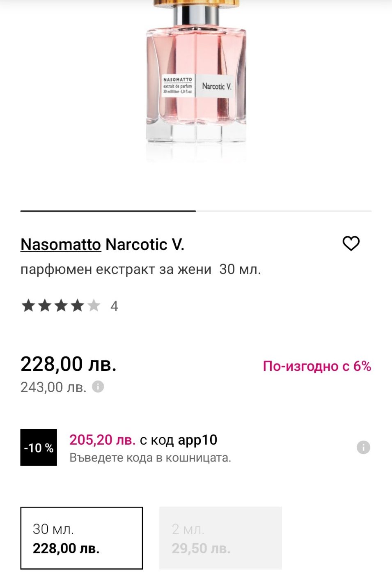Tap the black -10 % discount badge
Image resolution: width=392 pixels, height=586 pixels.
(39, 447)
